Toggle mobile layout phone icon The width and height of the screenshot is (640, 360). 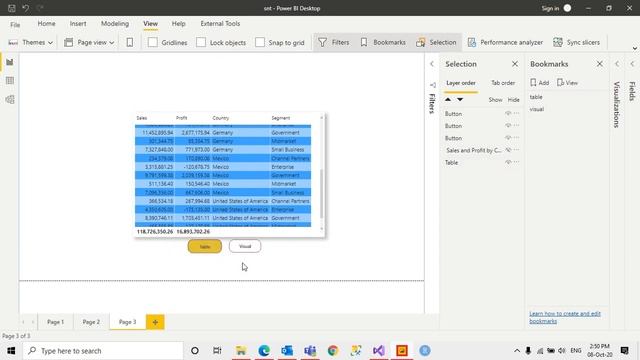tap(130, 42)
